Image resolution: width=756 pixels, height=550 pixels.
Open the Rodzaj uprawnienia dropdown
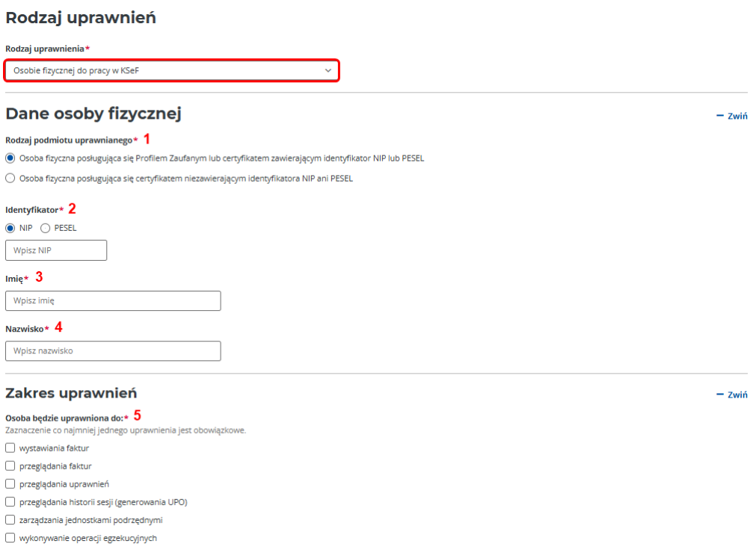[172, 70]
